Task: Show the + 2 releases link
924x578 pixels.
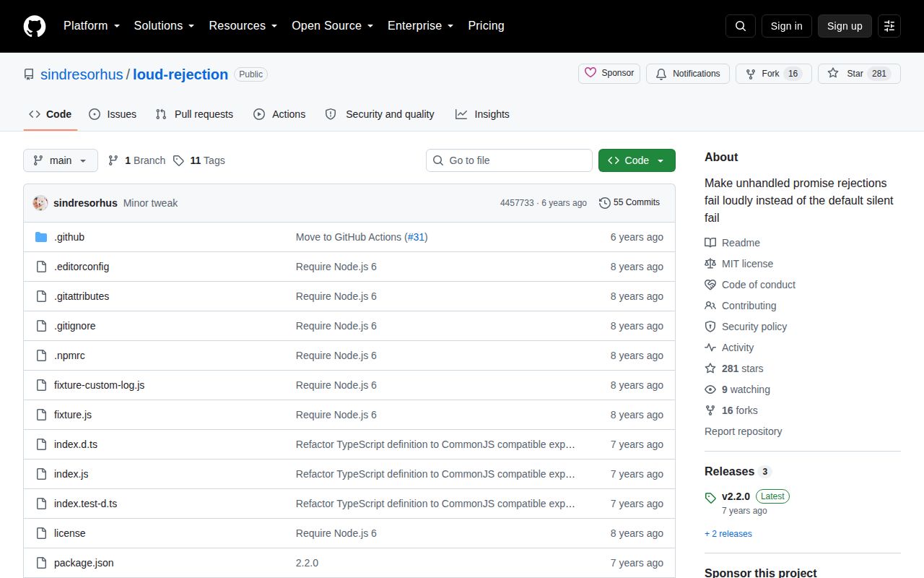Action: 728,534
